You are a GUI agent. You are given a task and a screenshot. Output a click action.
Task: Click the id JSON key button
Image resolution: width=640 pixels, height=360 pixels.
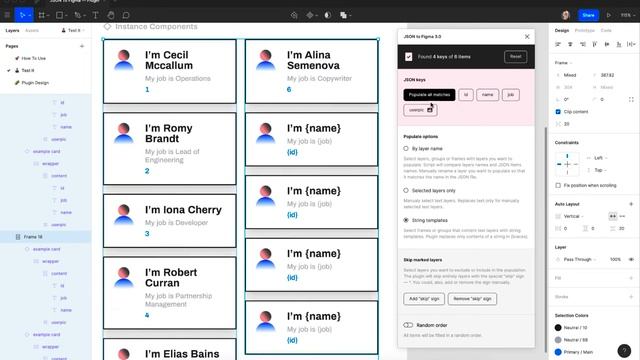[466, 95]
